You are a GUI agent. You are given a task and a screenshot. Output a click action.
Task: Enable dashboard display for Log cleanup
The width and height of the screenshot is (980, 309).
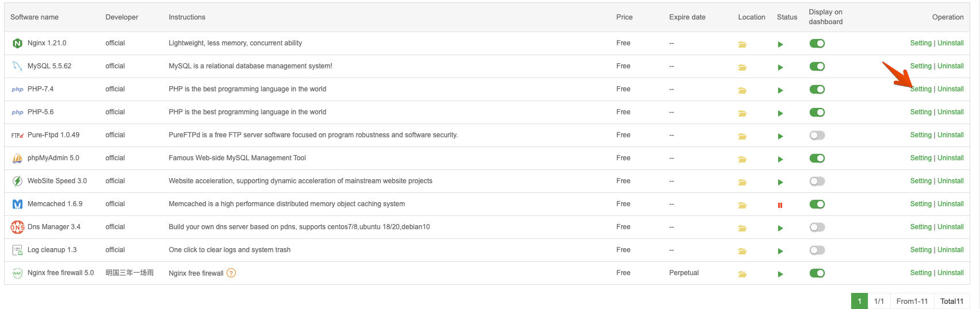click(x=817, y=250)
